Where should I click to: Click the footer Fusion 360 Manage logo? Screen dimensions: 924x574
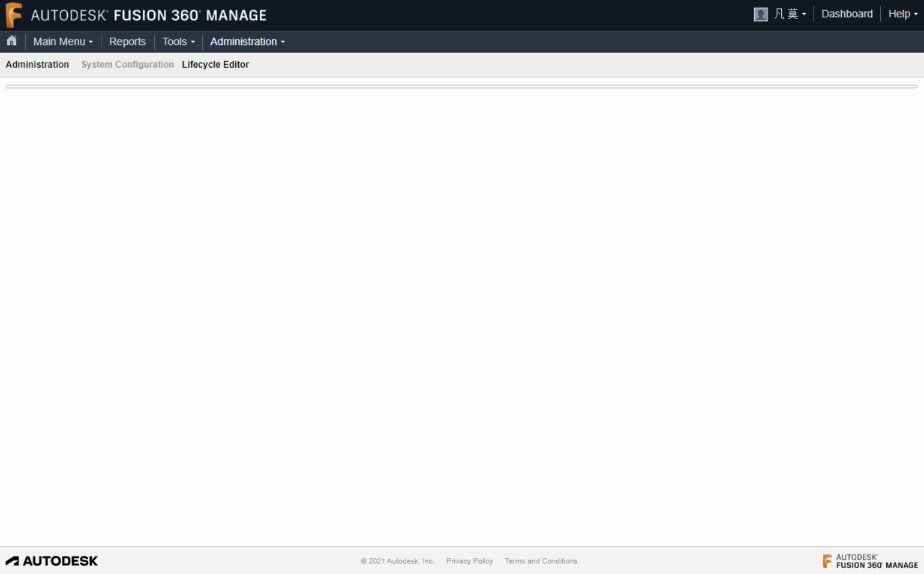(870, 561)
